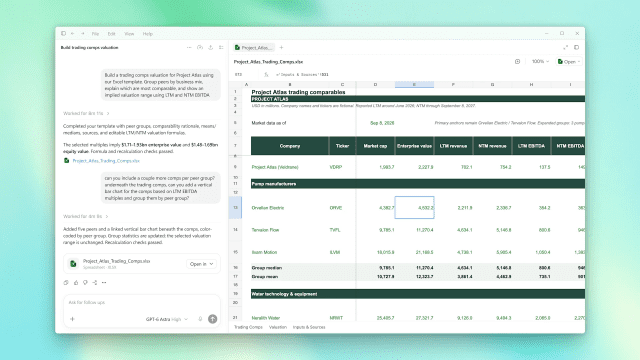
Task: Open the 100% zoom dropdown
Action: [x=540, y=62]
